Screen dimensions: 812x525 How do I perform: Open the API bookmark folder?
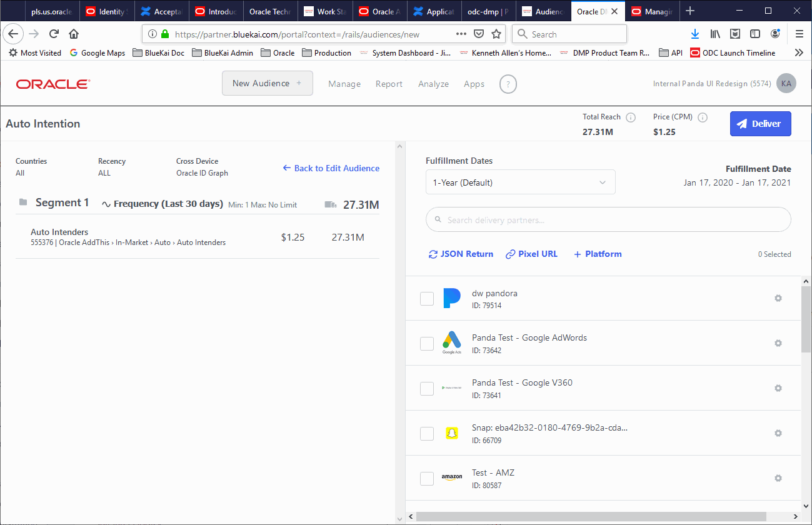tap(671, 53)
